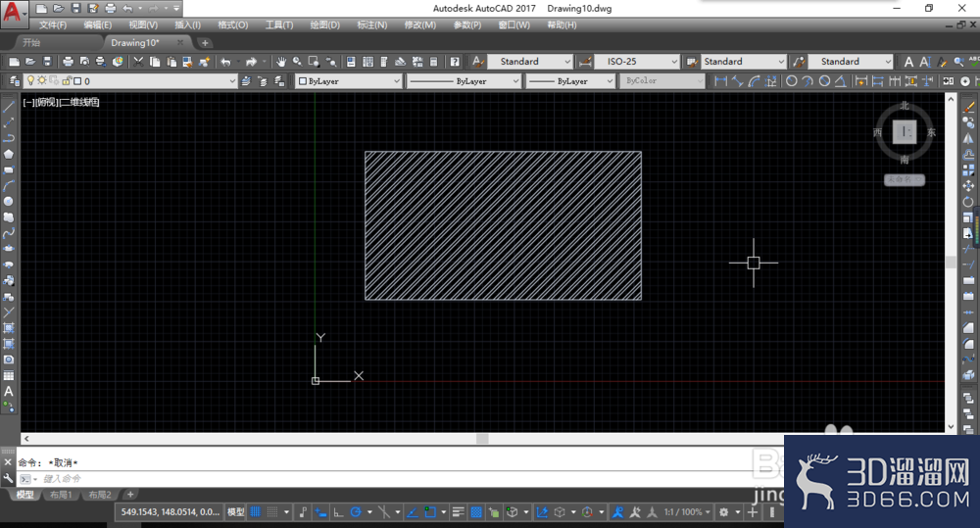Click the Move tool in the Modify toolbar

pyautogui.click(x=968, y=185)
